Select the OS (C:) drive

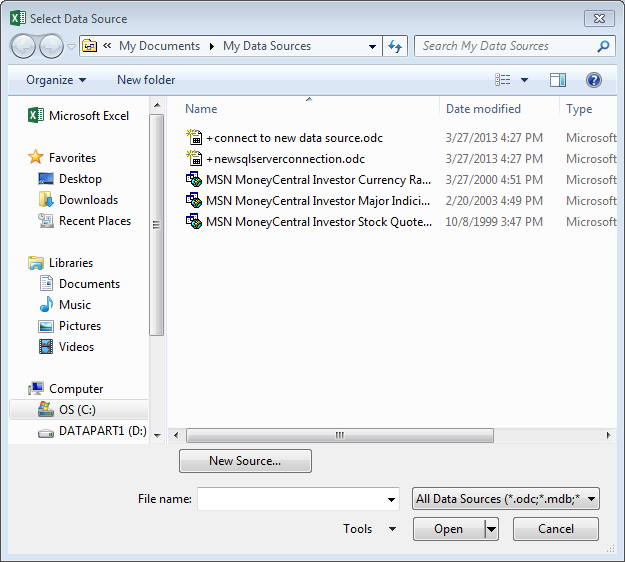click(79, 410)
